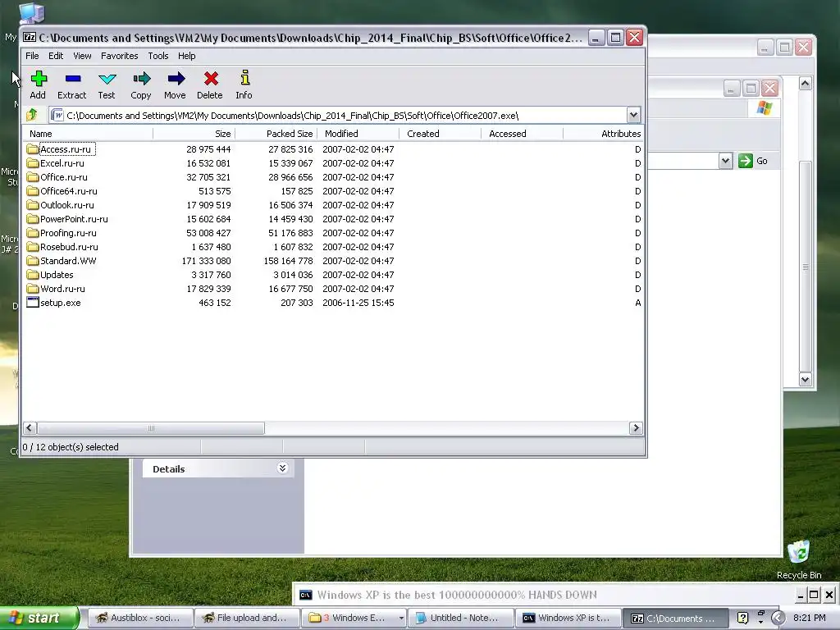The height and width of the screenshot is (630, 840).
Task: Select the Proofing.ru-ru folder icon
Action: tap(33, 232)
